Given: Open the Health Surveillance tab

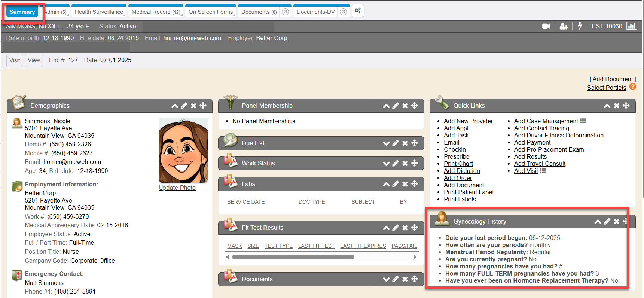Looking at the screenshot, I should [99, 12].
